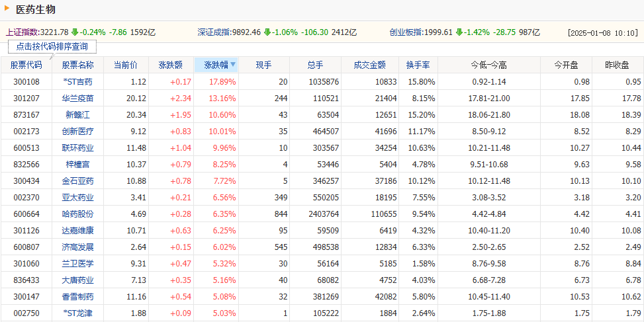Open stock 达嘉维康
This screenshot has height=322, width=644.
(78, 231)
